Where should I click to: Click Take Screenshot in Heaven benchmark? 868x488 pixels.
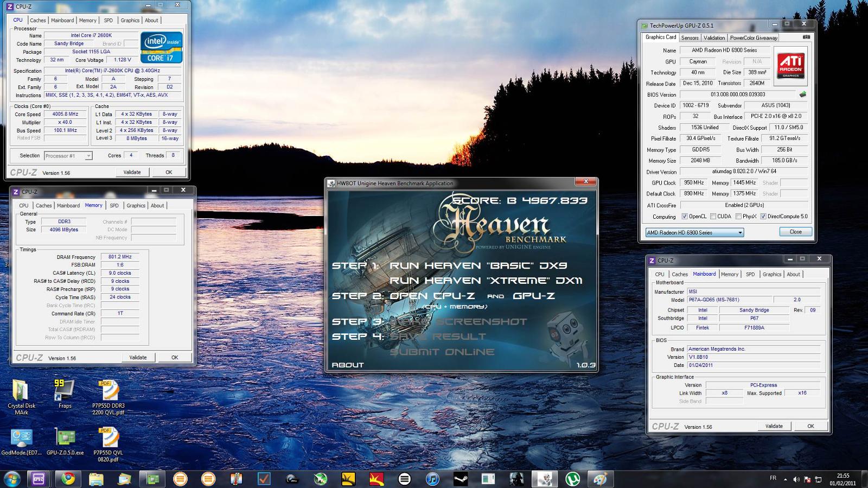pos(458,321)
